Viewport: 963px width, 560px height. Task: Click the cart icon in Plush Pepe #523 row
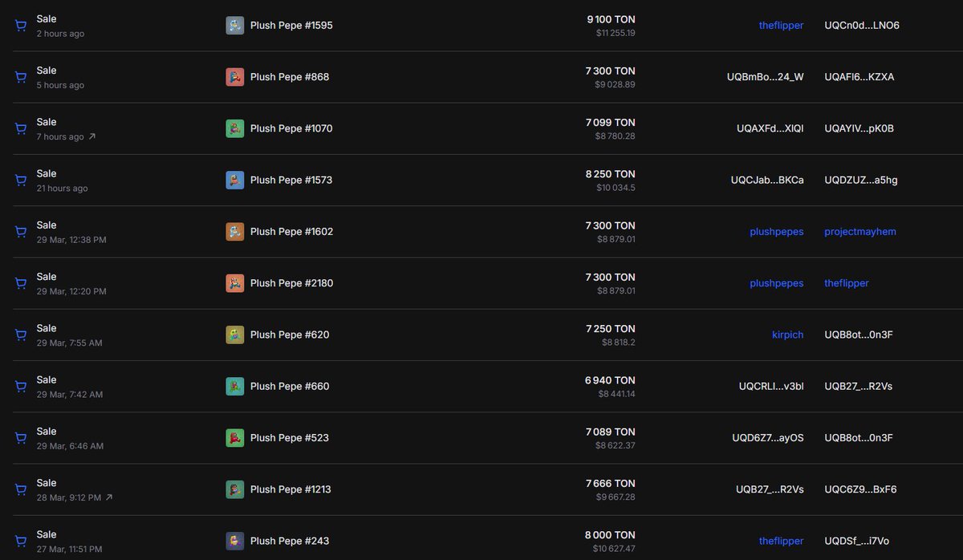(x=21, y=438)
